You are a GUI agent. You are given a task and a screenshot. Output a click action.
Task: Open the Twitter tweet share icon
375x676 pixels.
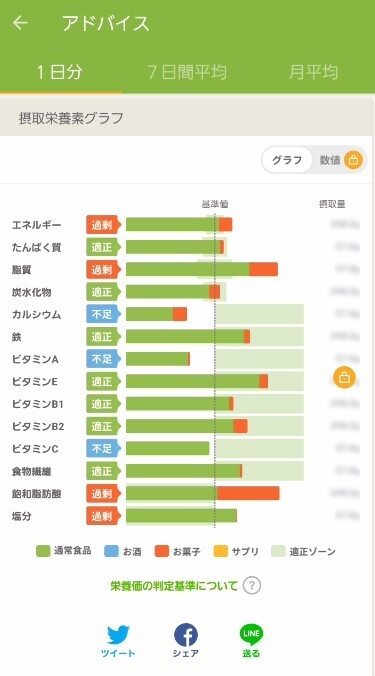[118, 635]
